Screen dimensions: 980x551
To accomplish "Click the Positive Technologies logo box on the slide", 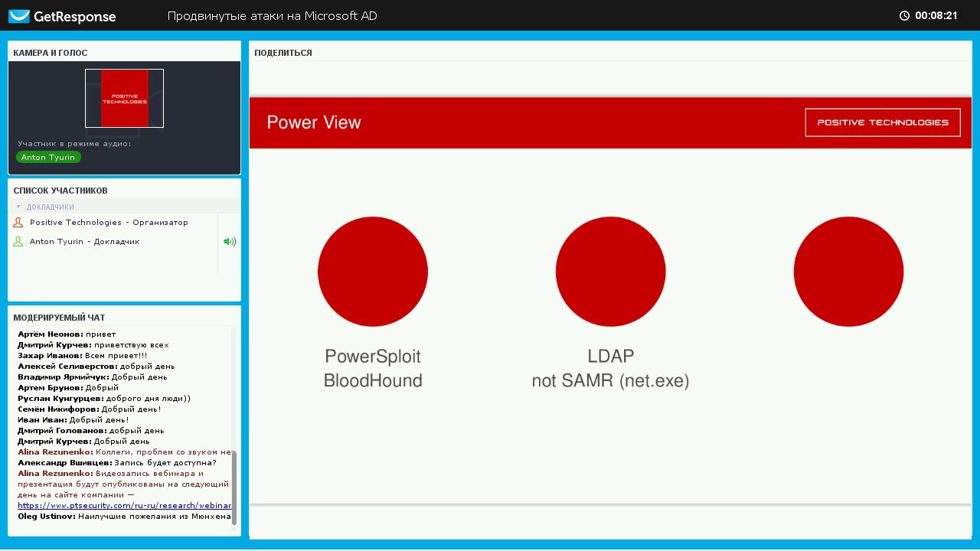I will [x=883, y=122].
